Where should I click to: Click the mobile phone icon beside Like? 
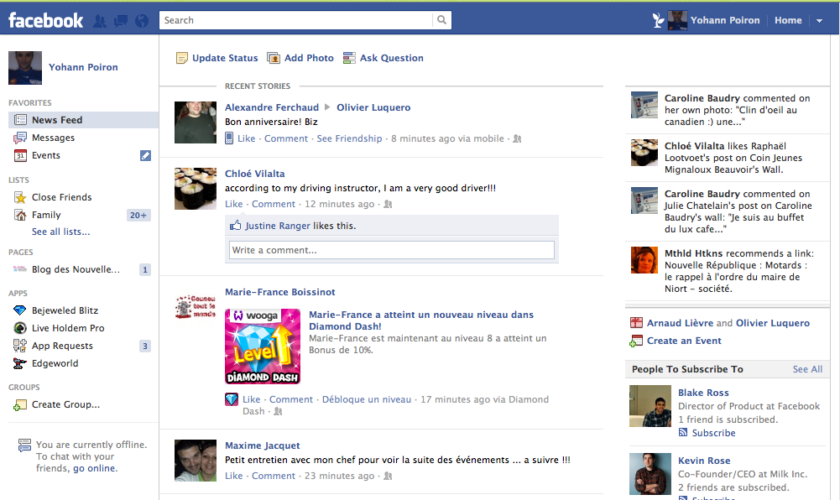point(229,139)
